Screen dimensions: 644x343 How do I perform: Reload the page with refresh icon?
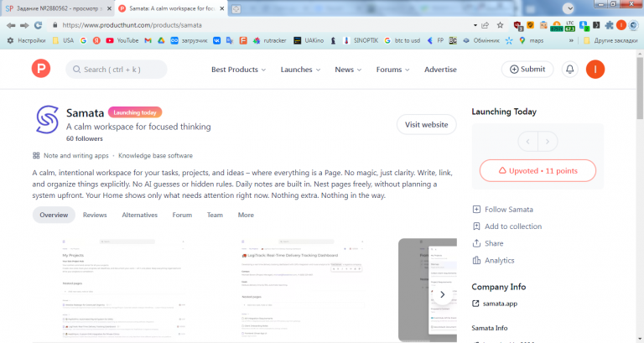[x=39, y=25]
